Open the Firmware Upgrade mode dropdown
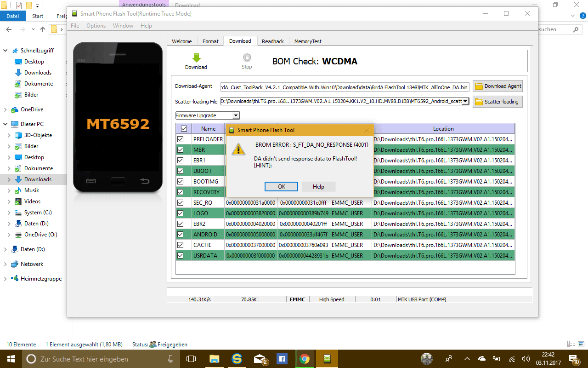 208,115
